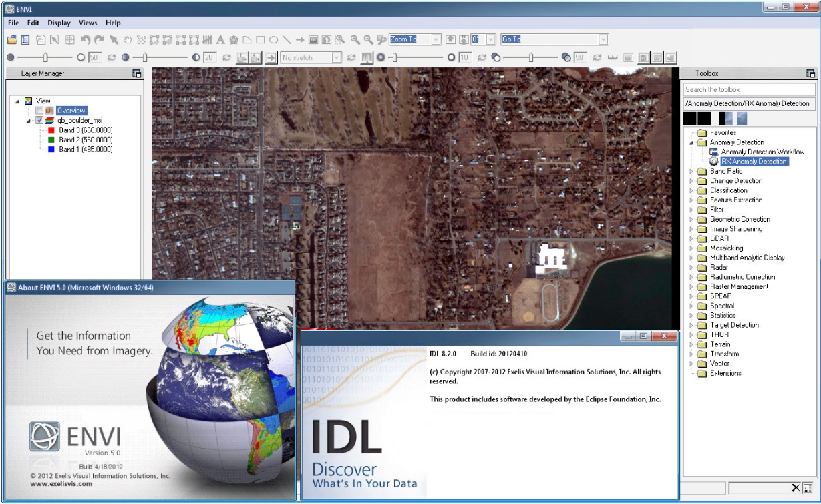Open a file with the folder icon
This screenshot has height=504, width=821.
click(11, 39)
